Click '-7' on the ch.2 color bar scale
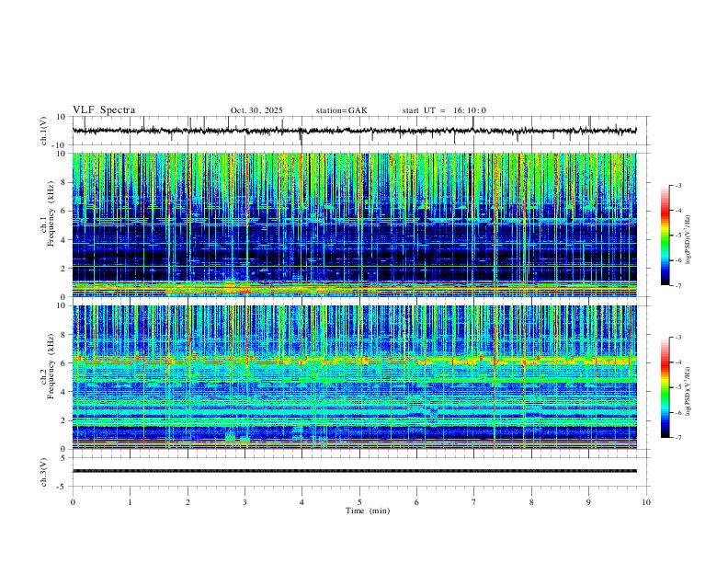The height and width of the screenshot is (563, 728). tap(677, 438)
